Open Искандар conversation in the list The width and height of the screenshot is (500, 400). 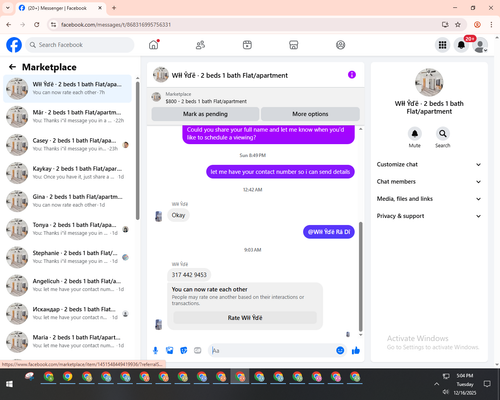tap(68, 313)
